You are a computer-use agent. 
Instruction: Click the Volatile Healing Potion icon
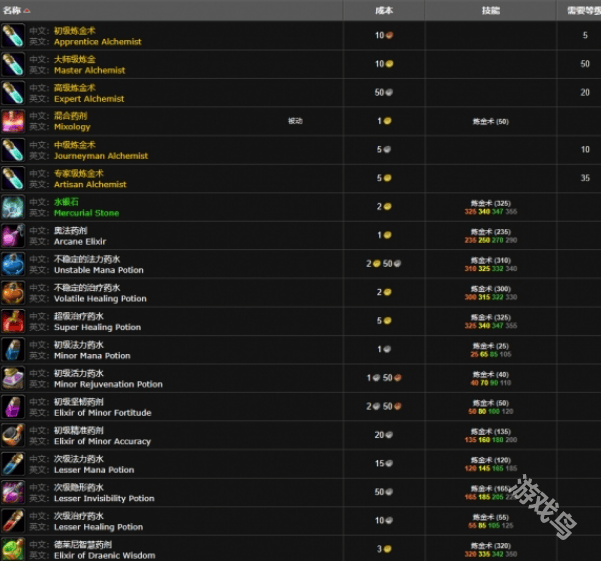point(13,293)
